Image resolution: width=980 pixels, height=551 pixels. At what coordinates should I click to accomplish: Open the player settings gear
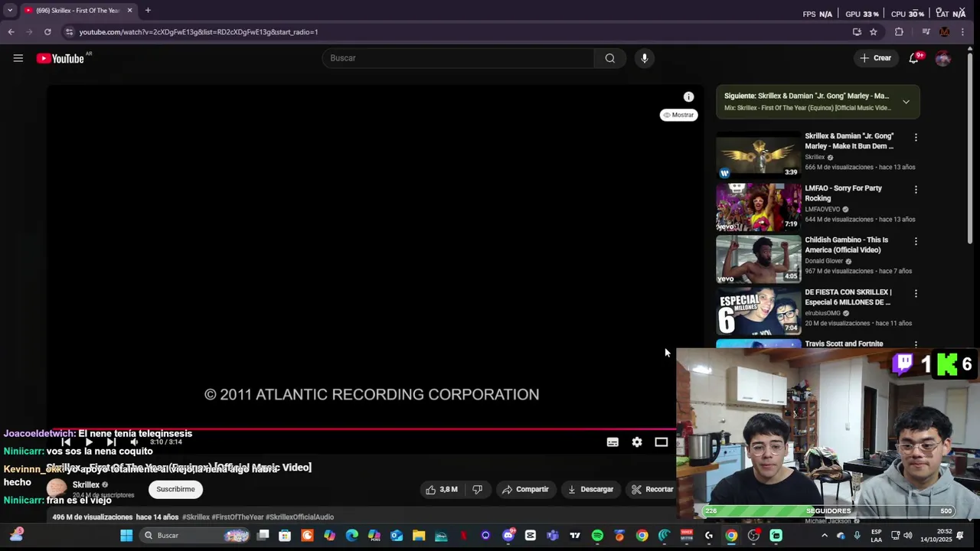637,442
